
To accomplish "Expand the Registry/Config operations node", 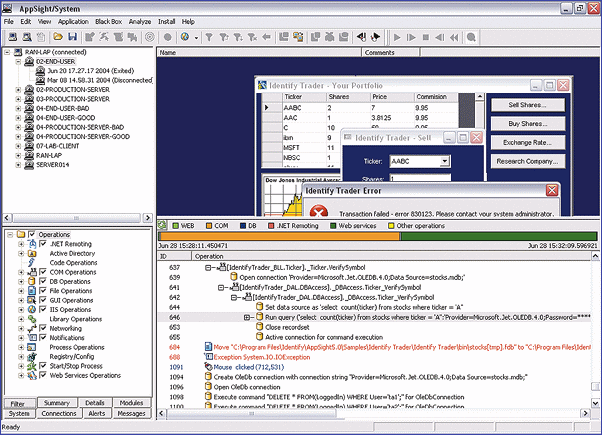I will [x=21, y=357].
